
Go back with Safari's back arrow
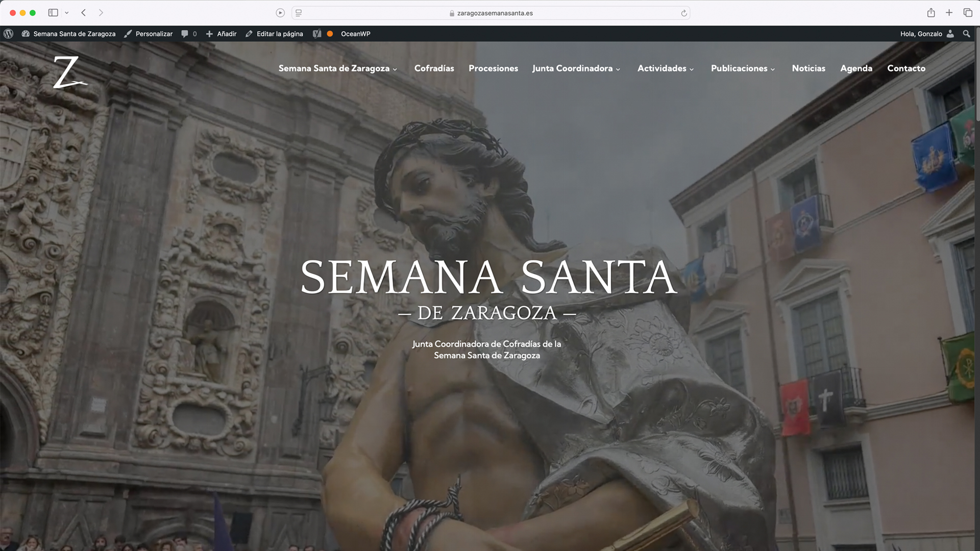[x=84, y=13]
